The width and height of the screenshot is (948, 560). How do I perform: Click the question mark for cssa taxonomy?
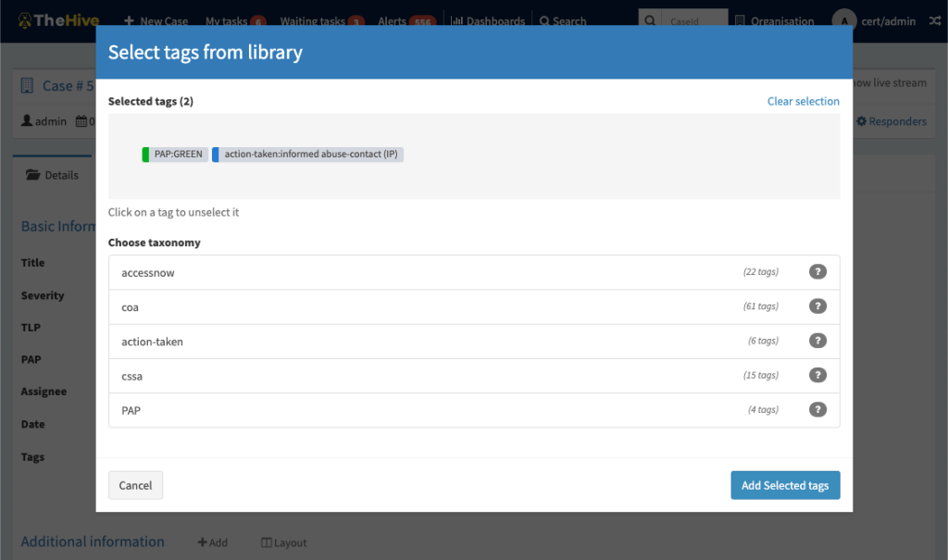(817, 375)
